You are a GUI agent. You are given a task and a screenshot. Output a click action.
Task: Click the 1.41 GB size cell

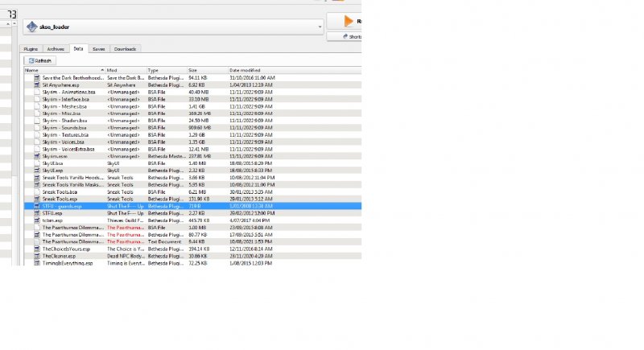196,106
